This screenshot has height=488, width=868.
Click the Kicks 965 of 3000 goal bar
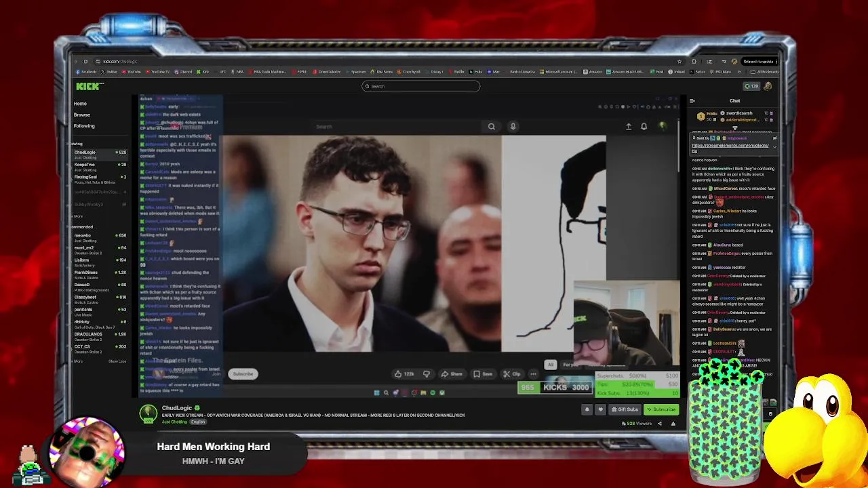coord(555,388)
